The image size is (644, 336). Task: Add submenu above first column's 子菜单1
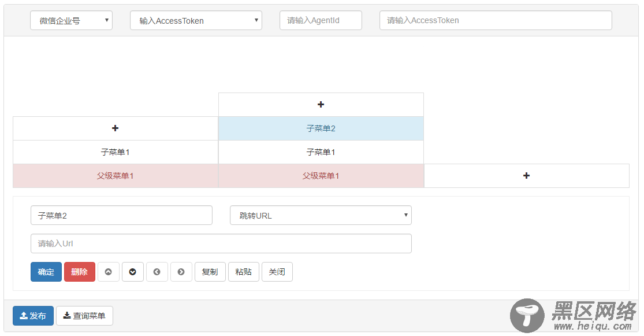click(116, 128)
